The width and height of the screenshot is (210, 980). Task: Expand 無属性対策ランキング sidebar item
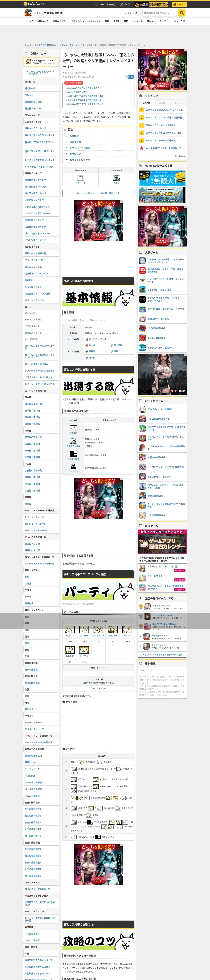[x=41, y=180]
